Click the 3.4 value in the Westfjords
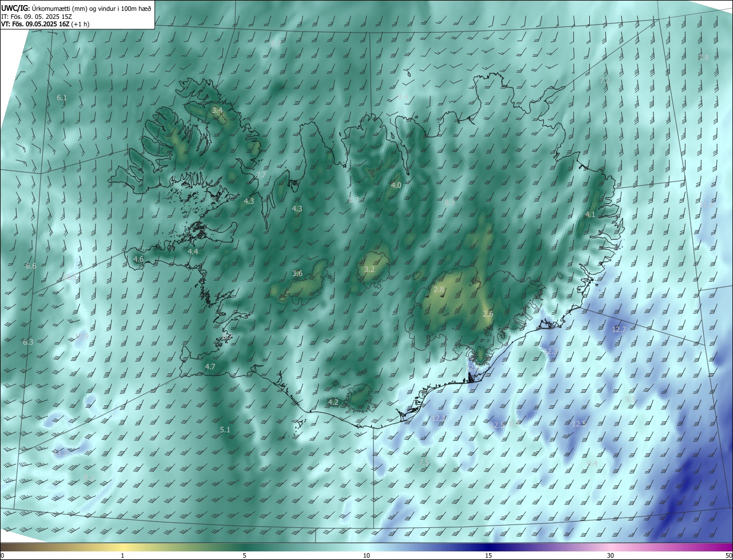This screenshot has height=560, width=733. 217,110
